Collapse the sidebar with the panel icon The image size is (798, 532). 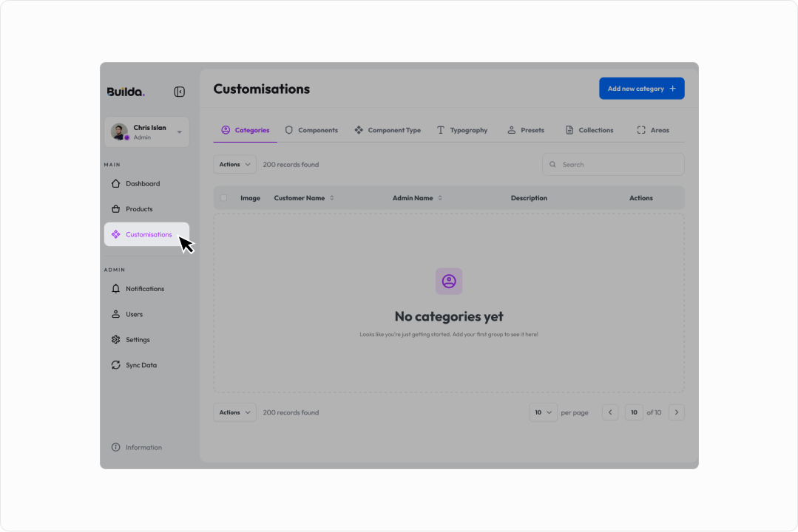[179, 92]
